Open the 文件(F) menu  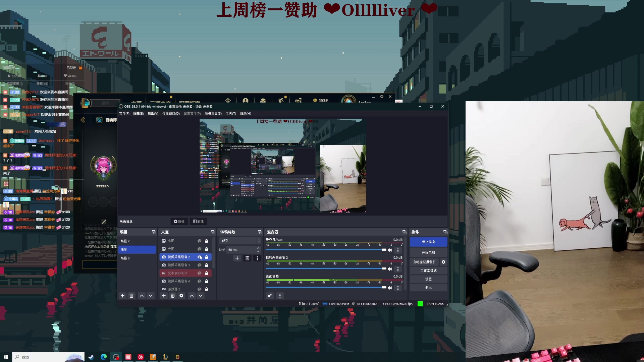tap(124, 114)
